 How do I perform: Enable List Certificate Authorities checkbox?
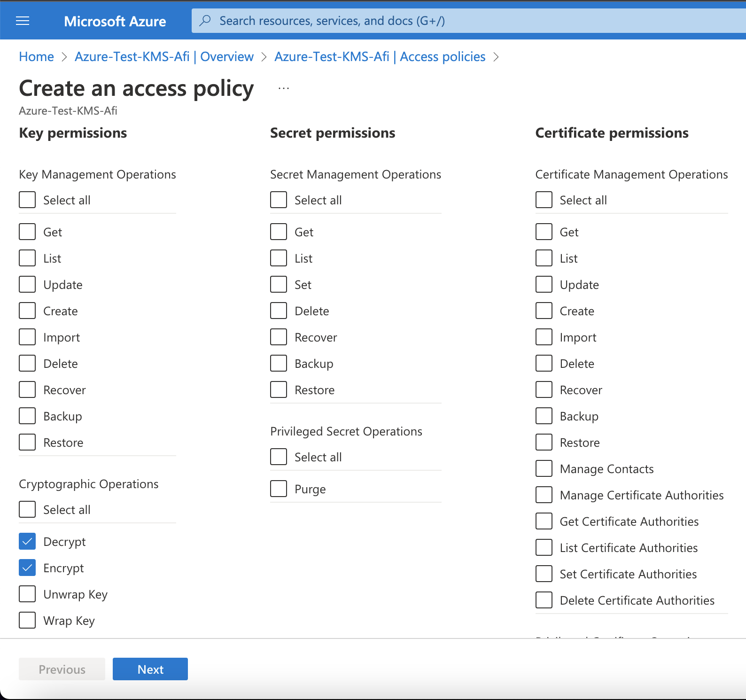pos(544,547)
